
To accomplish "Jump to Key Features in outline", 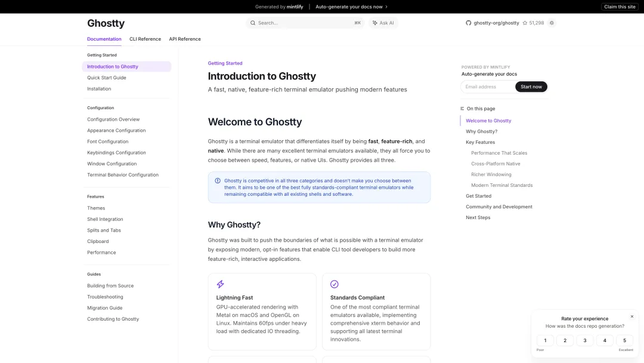I will [480, 142].
